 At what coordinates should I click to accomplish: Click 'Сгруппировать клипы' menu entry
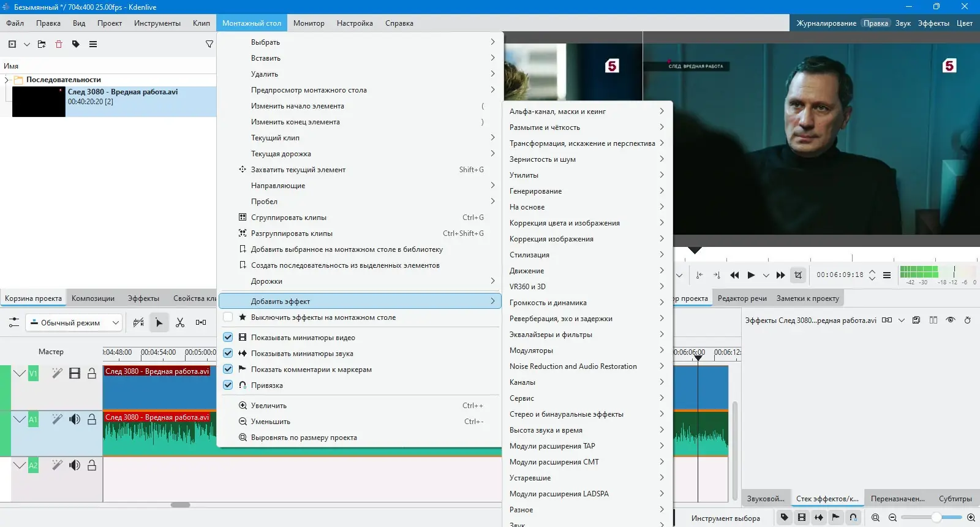click(x=288, y=218)
